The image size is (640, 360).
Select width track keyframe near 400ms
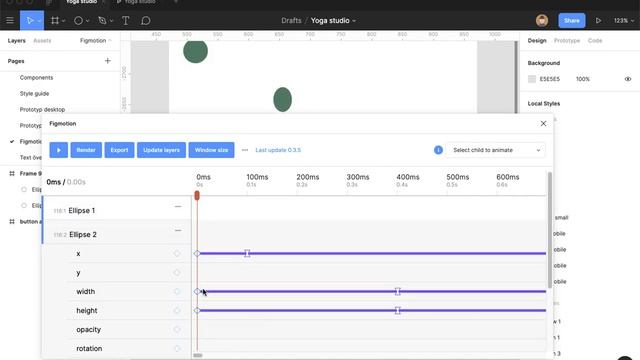coord(398,291)
